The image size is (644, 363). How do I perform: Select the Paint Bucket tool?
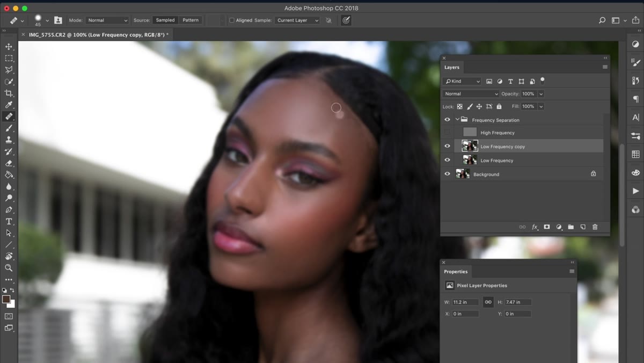click(9, 175)
